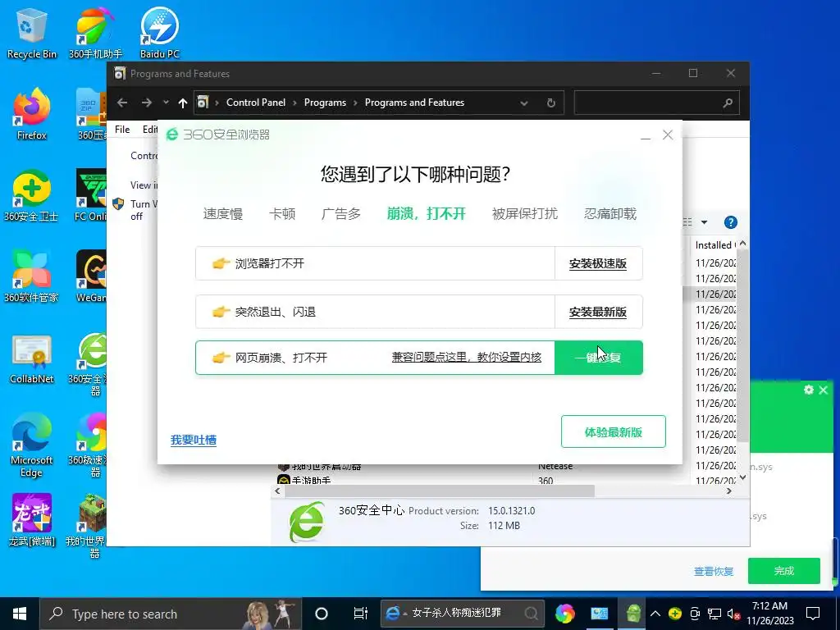Open the 360软件管家 desktop icon
The image size is (840, 630).
tap(31, 276)
